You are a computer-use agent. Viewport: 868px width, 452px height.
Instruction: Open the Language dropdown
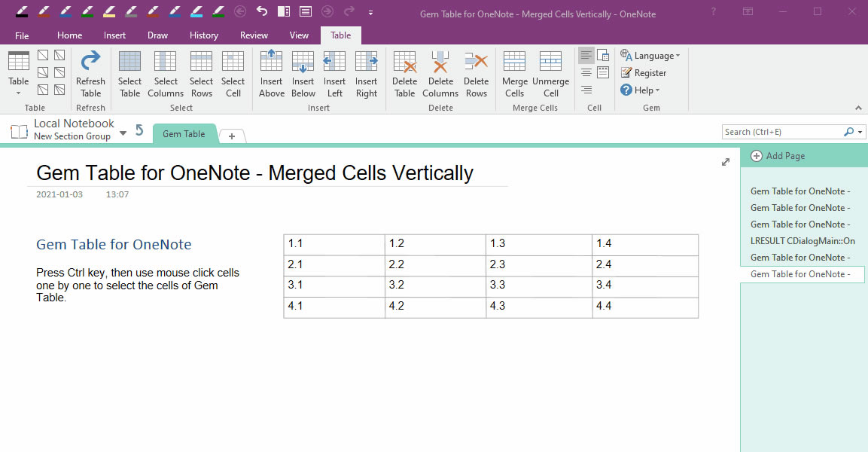(650, 55)
